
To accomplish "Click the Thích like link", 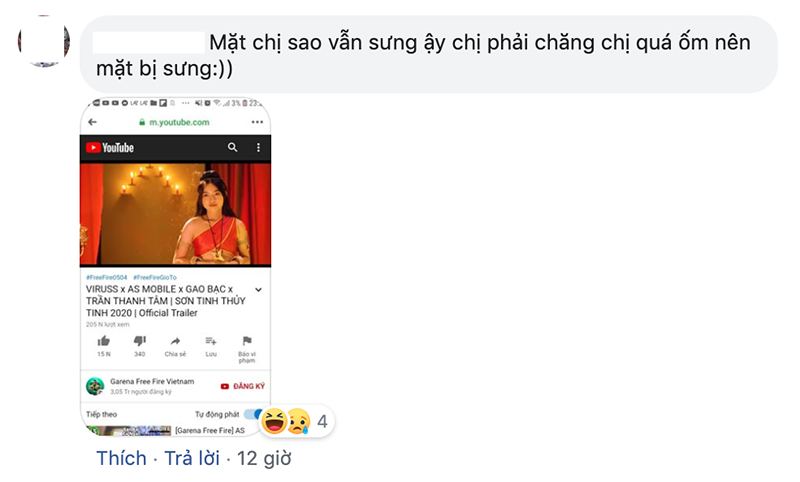I will 121,458.
